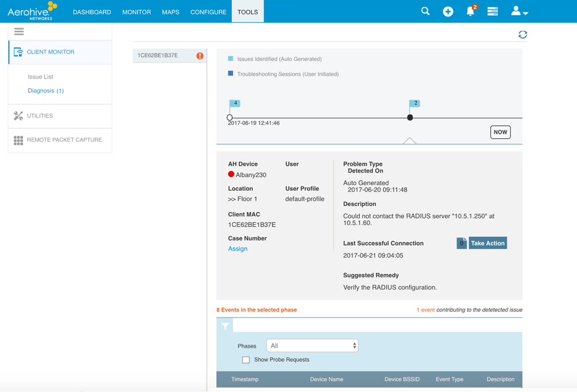The height and width of the screenshot is (392, 577).
Task: Click the Utilities wrench icon
Action: pos(18,116)
